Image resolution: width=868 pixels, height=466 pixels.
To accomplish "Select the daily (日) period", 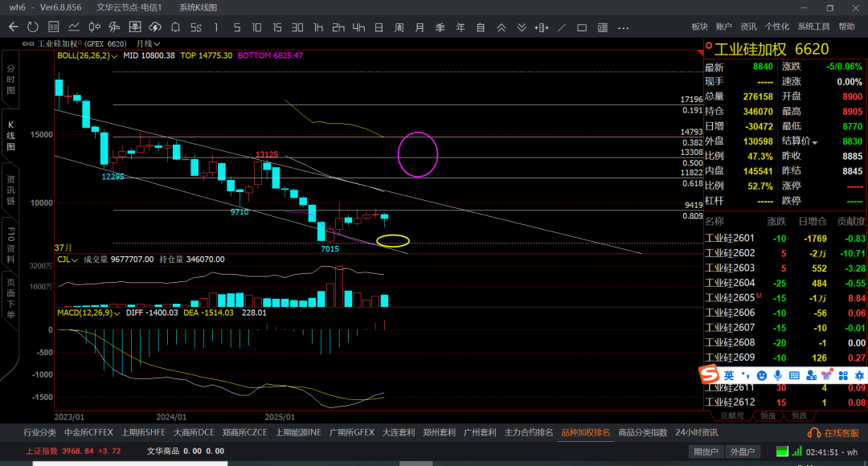I will pos(379,27).
